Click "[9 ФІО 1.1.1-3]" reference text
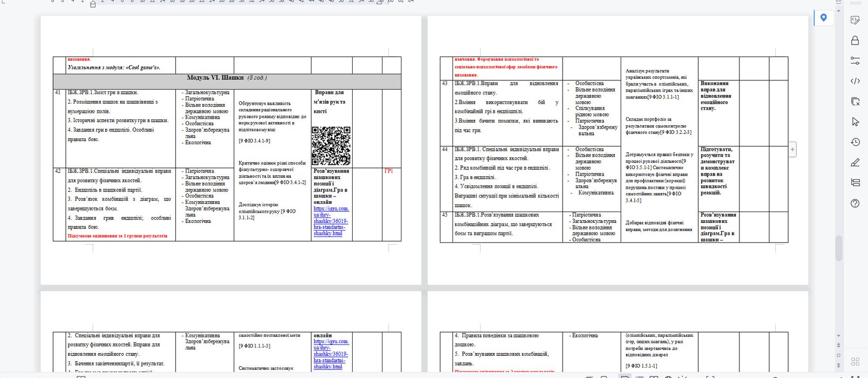The width and height of the screenshot is (868, 378). coord(254,346)
